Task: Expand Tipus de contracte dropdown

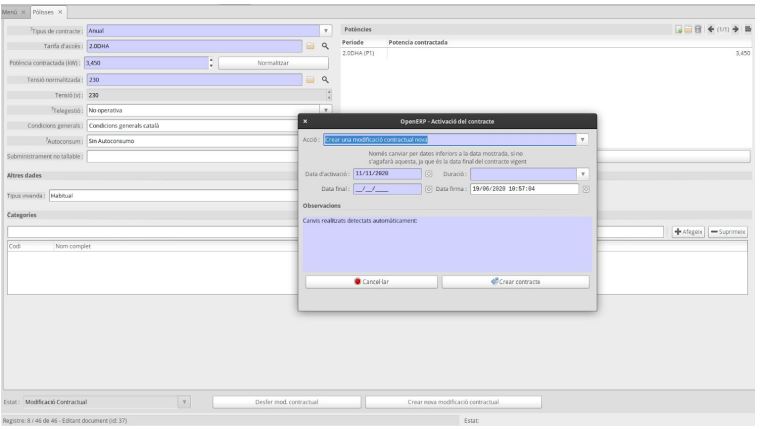Action: coord(326,31)
